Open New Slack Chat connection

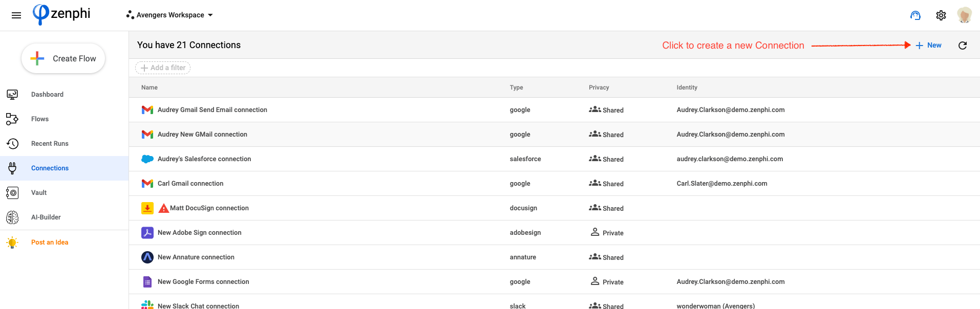198,306
